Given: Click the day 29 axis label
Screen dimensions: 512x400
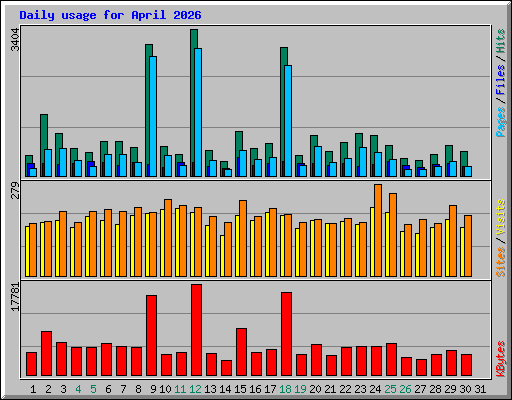Looking at the screenshot, I should point(450,389).
